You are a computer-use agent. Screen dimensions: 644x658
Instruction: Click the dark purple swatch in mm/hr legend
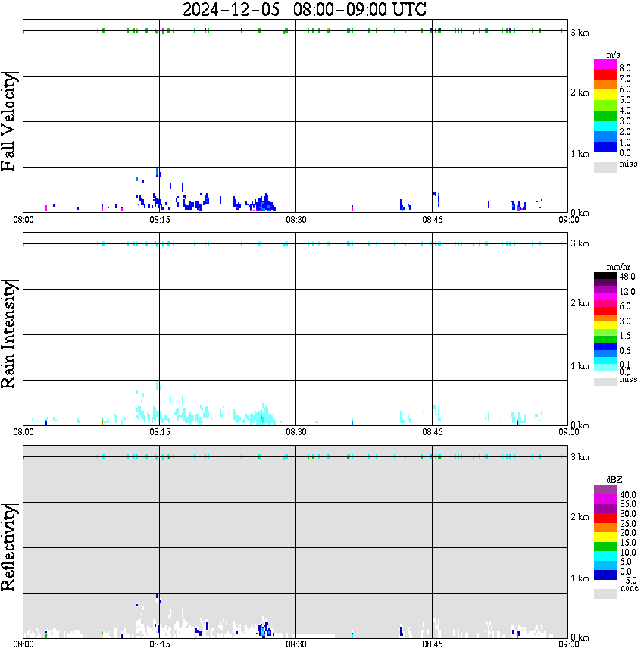(x=605, y=283)
